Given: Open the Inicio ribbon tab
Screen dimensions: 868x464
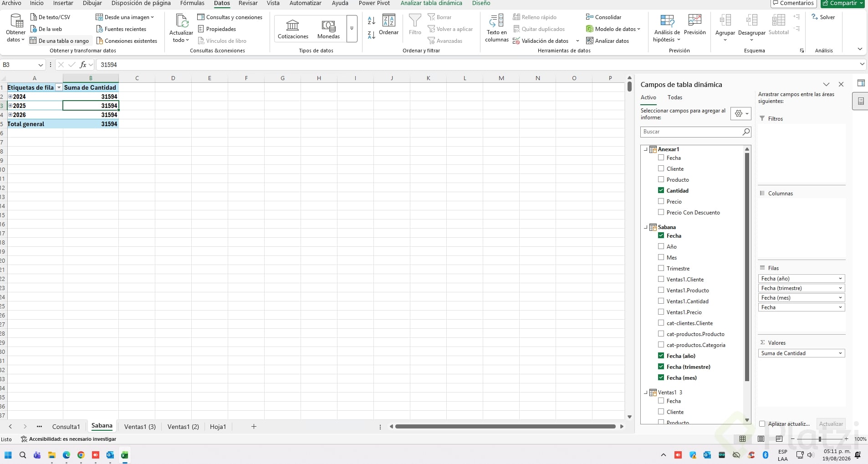Looking at the screenshot, I should click(37, 3).
